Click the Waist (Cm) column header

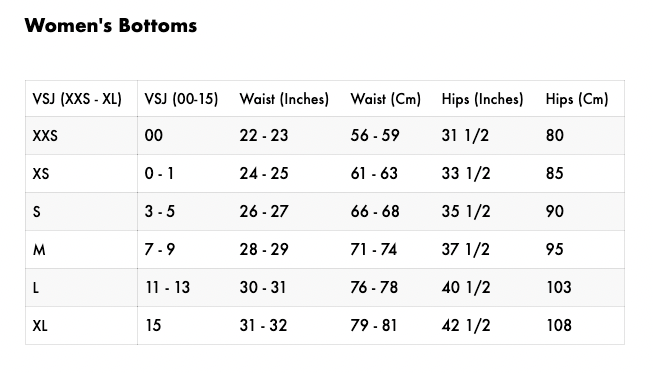click(x=386, y=99)
